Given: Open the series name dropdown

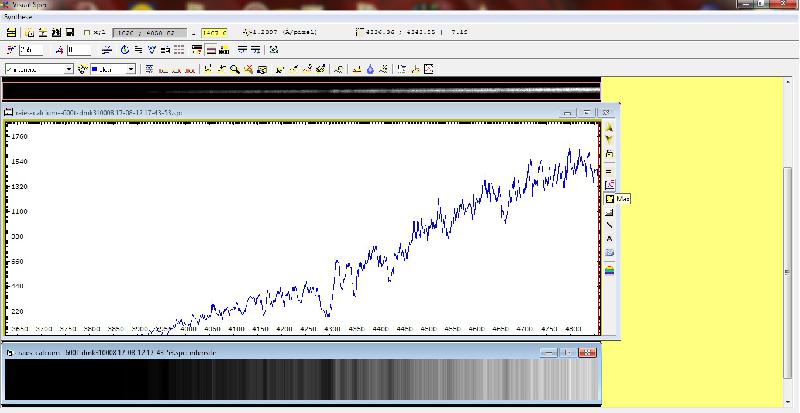Looking at the screenshot, I should coord(39,69).
